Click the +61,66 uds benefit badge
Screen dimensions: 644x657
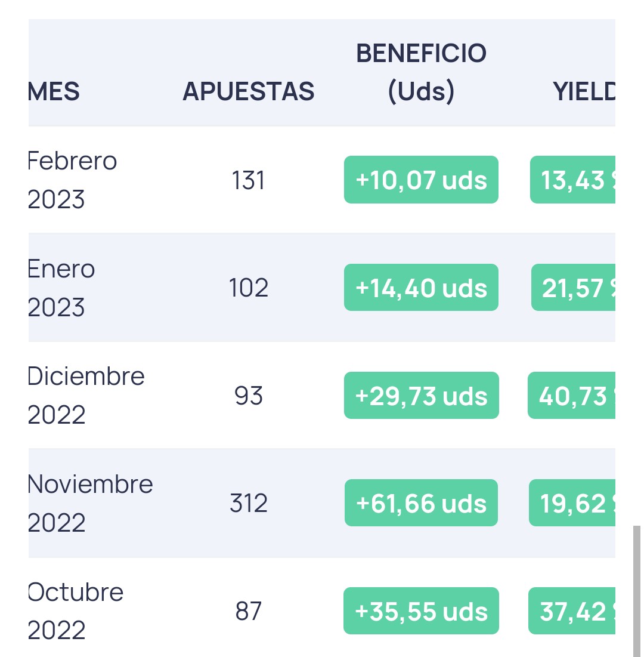point(421,503)
